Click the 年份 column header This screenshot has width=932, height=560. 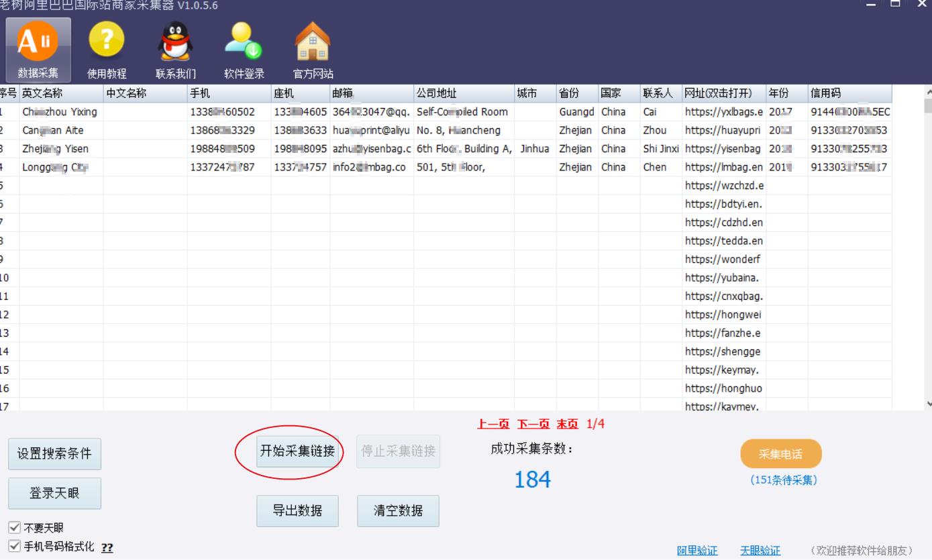[787, 94]
